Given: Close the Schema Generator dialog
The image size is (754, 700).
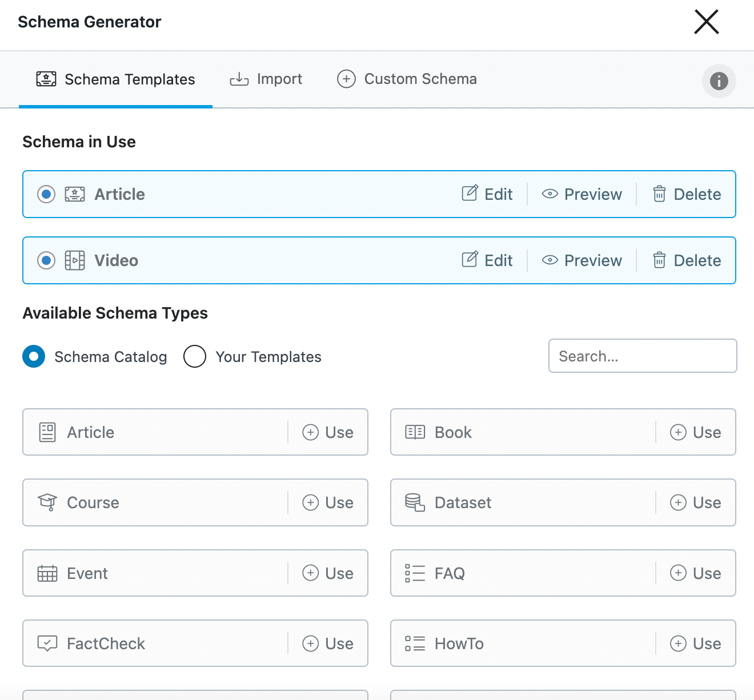Looking at the screenshot, I should [x=706, y=22].
